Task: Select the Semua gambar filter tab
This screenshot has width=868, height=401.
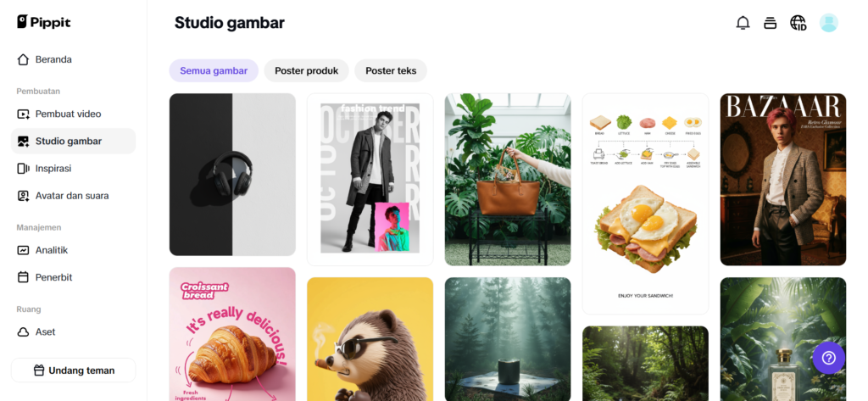Action: pyautogui.click(x=214, y=71)
